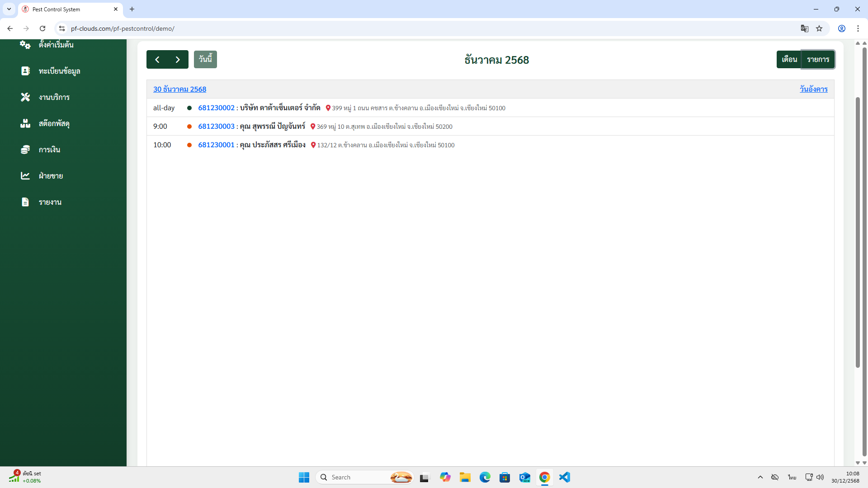Screen dimensions: 868x488
Task: Click the gears icon for ตั้งค่าเริ่มต้น
Action: point(25,45)
